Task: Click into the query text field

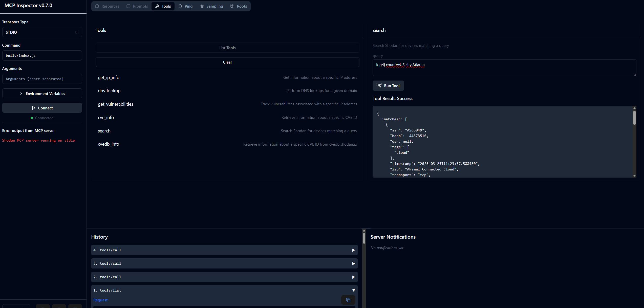Action: pyautogui.click(x=504, y=68)
